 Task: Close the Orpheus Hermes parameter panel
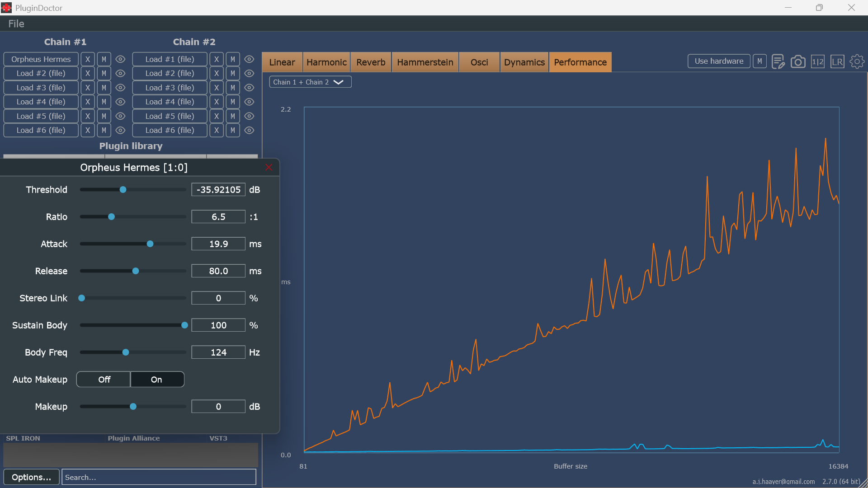pos(269,167)
